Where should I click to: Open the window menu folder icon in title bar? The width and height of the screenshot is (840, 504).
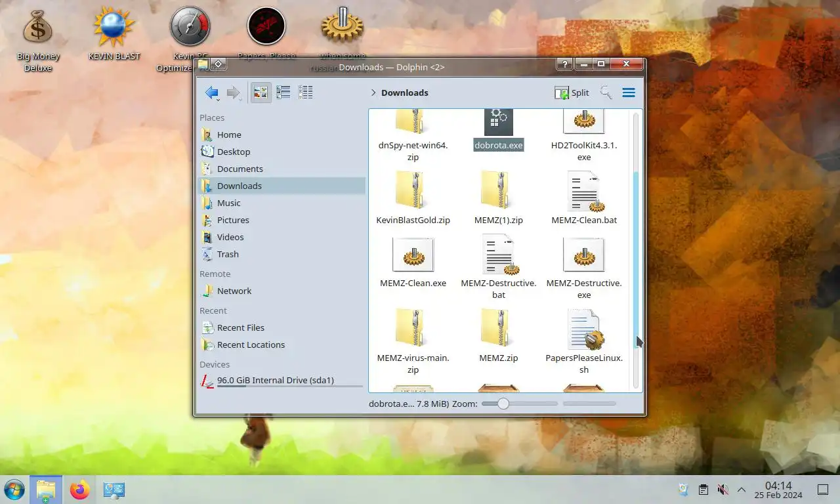[x=203, y=64]
